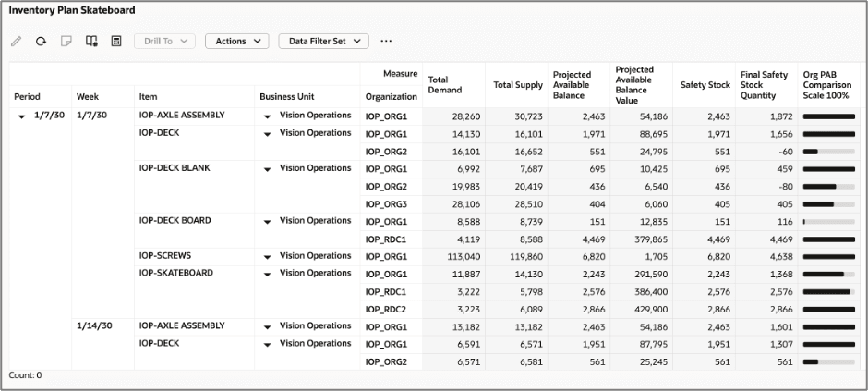Screen dimensions: 868x392
Task: Collapse Vision Operations under IOP-DECK BOARD
Action: coord(268,222)
